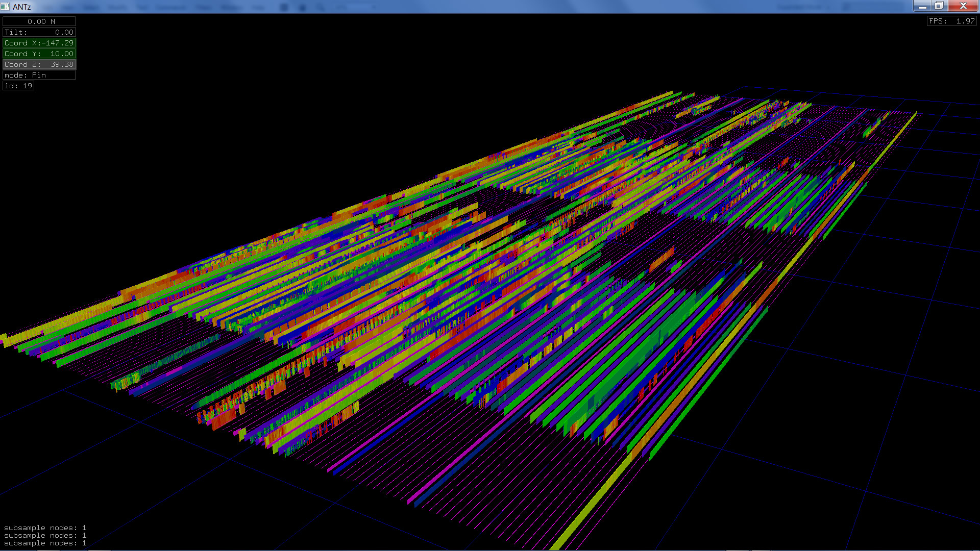Viewport: 980px width, 551px height.
Task: Click the mode: Pin indicator
Action: point(39,75)
